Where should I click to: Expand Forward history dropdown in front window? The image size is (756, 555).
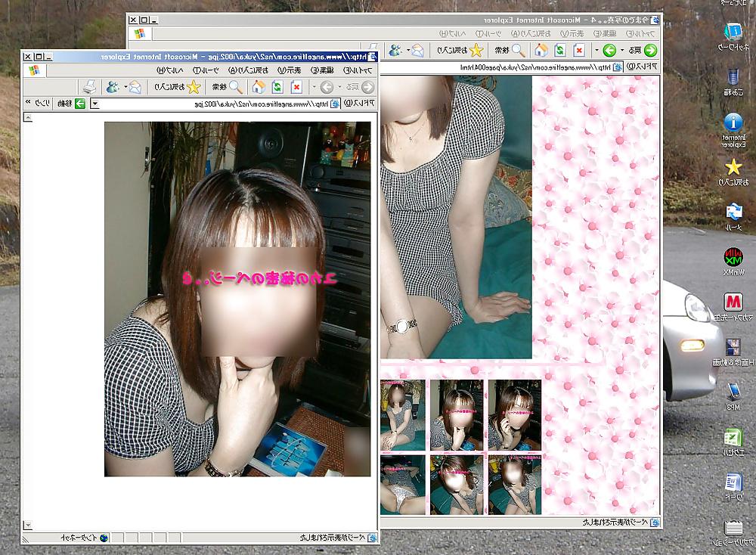[314, 87]
